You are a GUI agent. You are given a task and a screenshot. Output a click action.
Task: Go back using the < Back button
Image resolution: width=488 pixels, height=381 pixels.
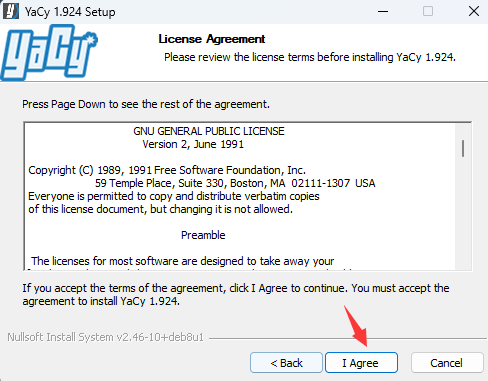[286, 362]
